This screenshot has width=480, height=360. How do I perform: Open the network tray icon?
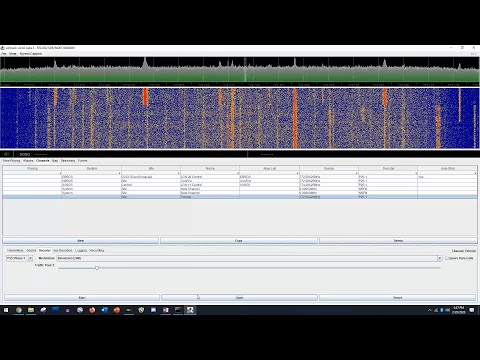pos(436,310)
